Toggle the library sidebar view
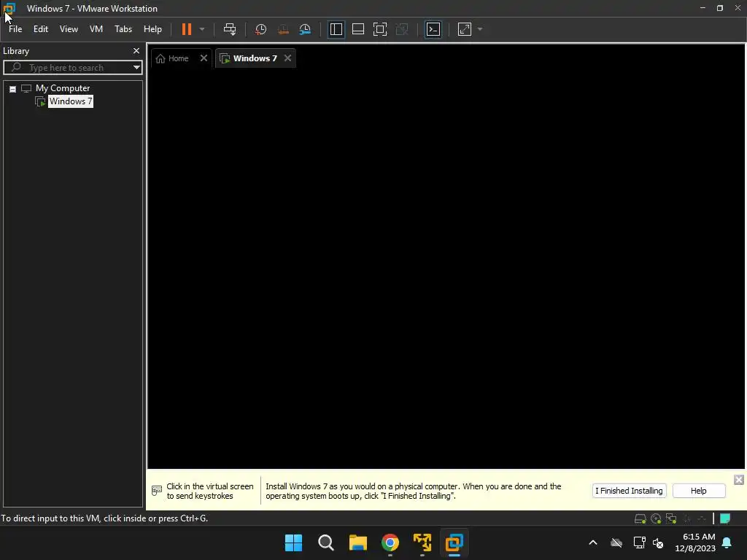Viewport: 747px width, 560px height. point(336,29)
